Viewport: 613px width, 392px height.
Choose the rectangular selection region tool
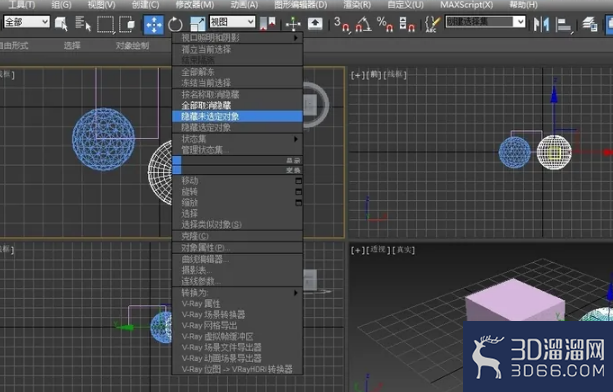pos(105,24)
